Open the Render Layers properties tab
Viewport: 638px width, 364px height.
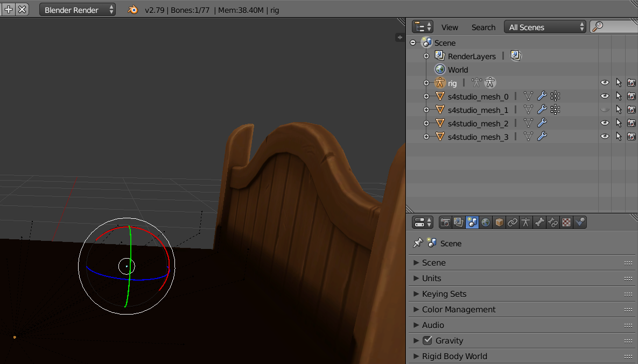(459, 222)
